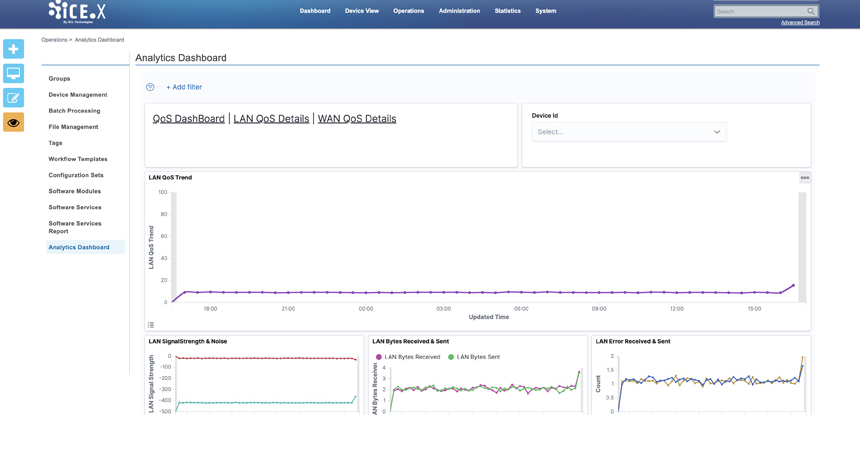Select Workflow Templates in side menu
860x472 pixels.
78,159
